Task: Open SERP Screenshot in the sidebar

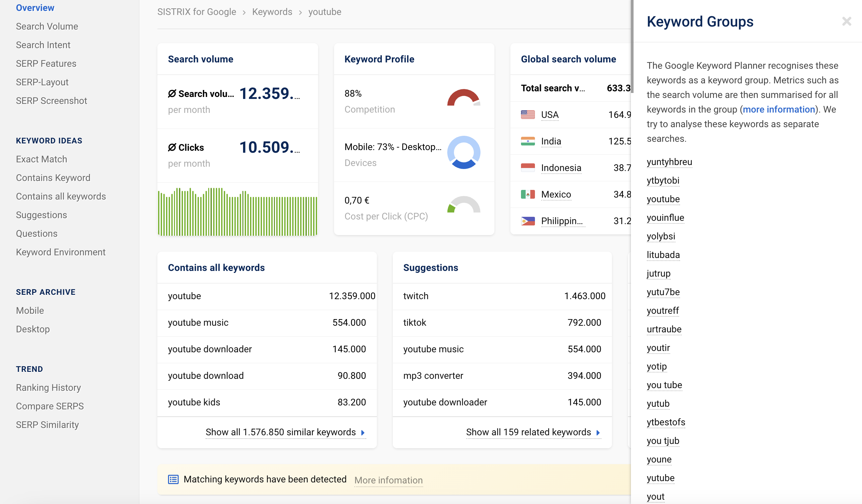Action: point(52,101)
